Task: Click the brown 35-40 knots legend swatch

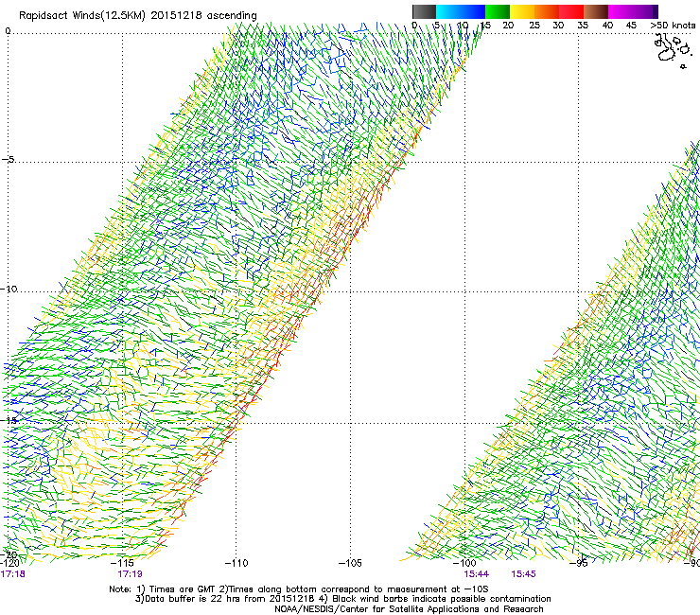Action: [596, 11]
